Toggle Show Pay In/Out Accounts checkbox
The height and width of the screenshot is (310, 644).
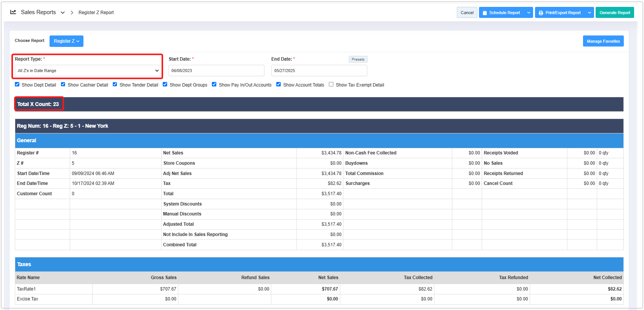click(214, 85)
